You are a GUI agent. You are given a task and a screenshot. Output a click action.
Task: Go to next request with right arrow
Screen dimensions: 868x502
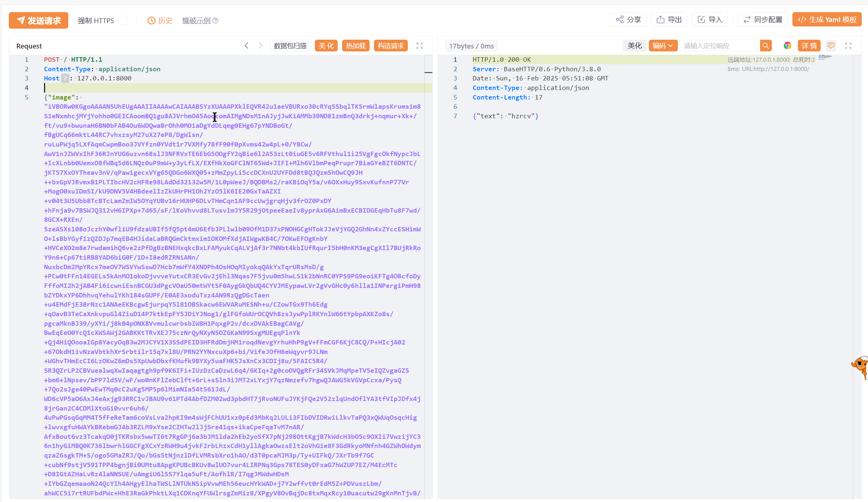pyautogui.click(x=261, y=46)
